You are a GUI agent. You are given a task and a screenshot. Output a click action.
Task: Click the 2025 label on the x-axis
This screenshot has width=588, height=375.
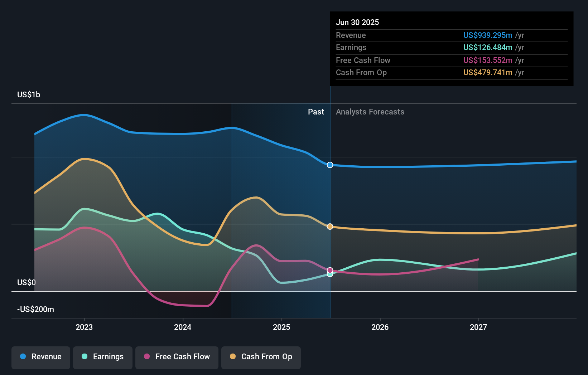(281, 327)
